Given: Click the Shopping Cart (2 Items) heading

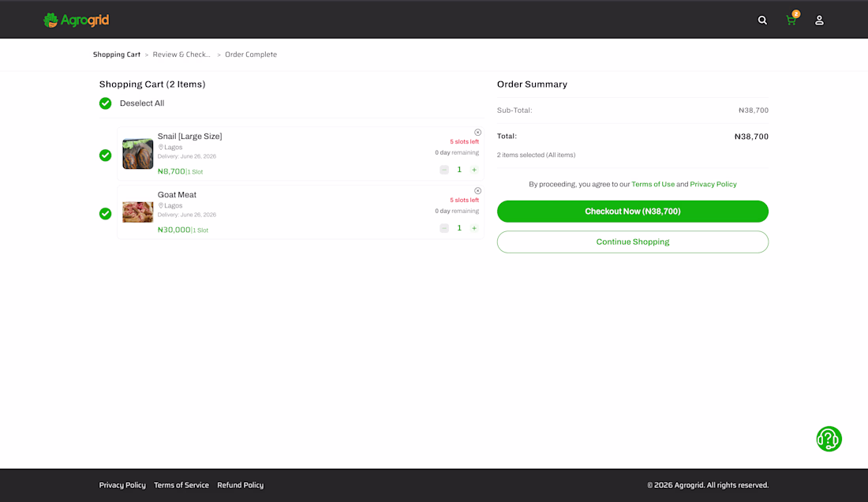Looking at the screenshot, I should pyautogui.click(x=152, y=84).
